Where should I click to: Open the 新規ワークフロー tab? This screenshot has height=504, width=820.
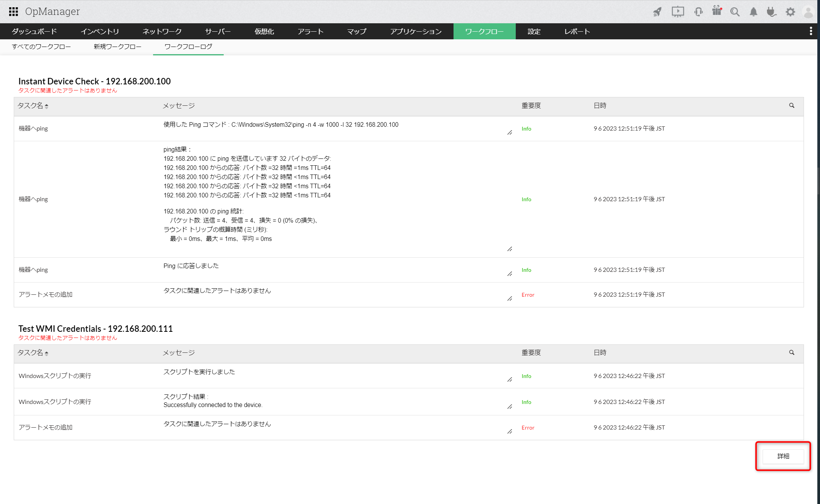point(118,47)
